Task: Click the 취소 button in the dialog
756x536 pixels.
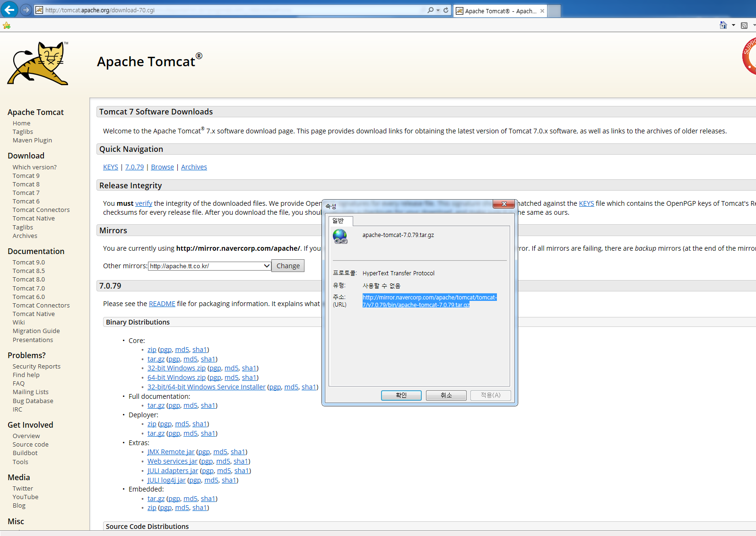Action: click(446, 395)
